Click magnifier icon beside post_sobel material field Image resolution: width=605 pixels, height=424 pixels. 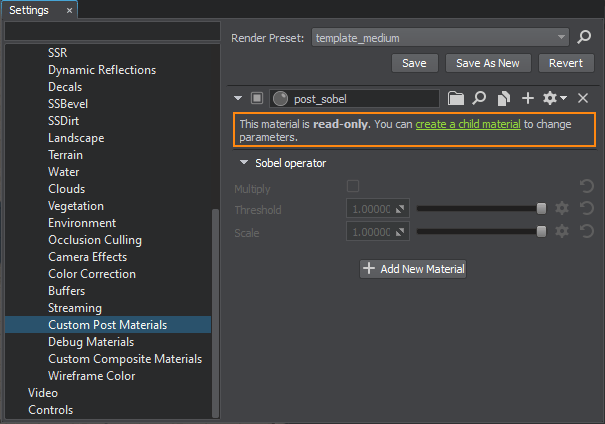480,99
